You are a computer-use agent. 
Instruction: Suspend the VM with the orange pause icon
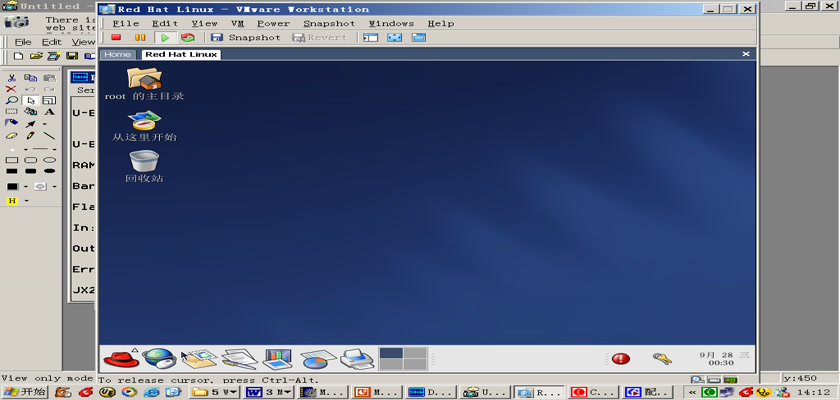coord(140,37)
